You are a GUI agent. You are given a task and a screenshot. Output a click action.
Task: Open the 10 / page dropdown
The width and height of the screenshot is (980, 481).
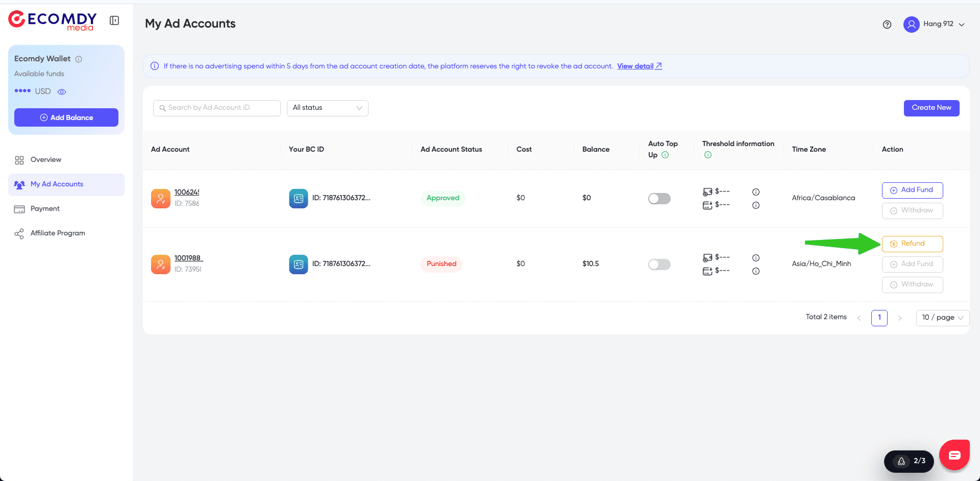[x=942, y=318]
